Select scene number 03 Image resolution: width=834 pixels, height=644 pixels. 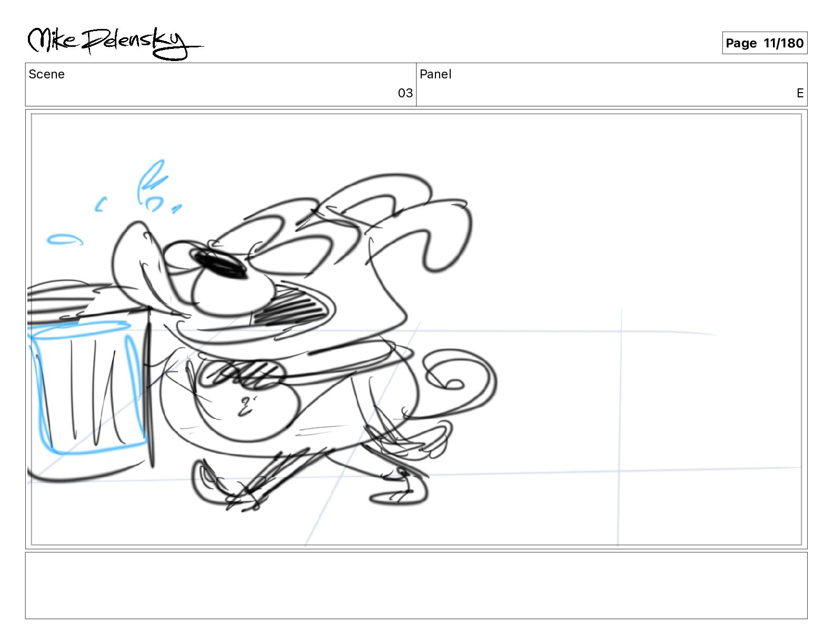click(405, 93)
